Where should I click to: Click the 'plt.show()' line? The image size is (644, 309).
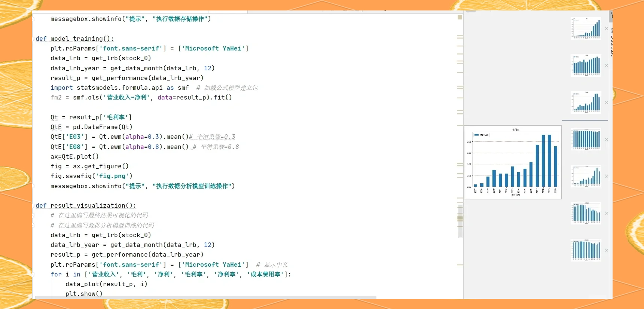click(84, 294)
